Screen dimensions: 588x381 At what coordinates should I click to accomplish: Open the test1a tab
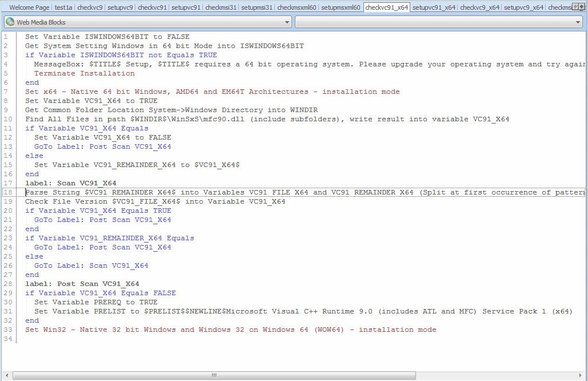(x=63, y=7)
